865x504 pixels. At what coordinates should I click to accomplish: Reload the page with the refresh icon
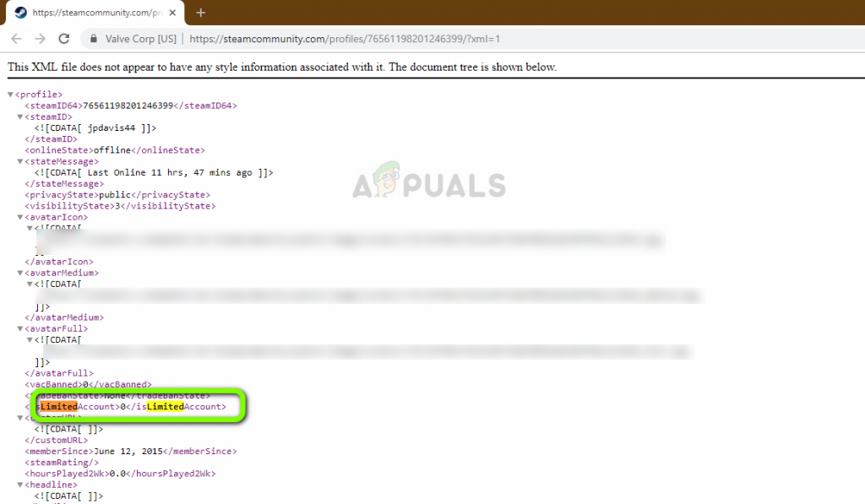pyautogui.click(x=64, y=39)
